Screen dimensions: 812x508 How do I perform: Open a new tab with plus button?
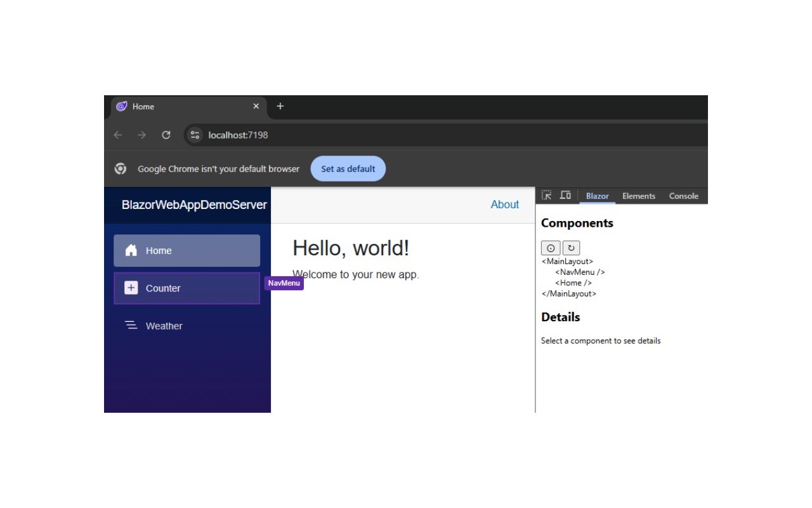[280, 106]
